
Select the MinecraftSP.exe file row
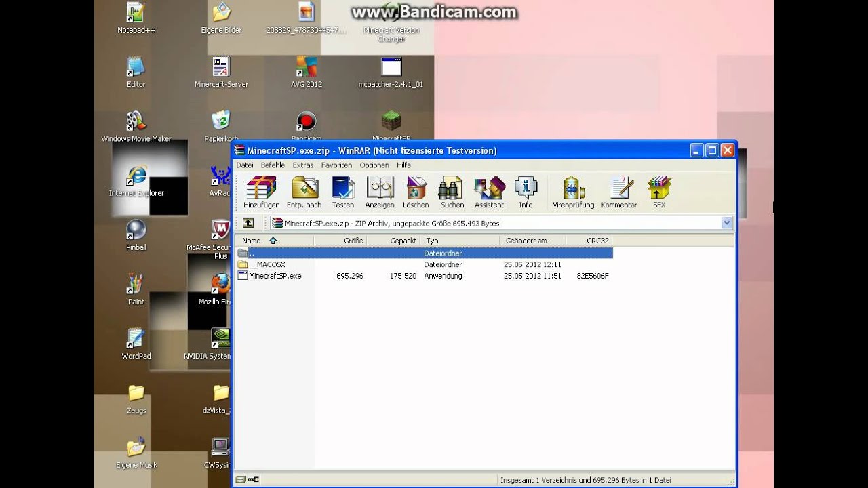(425, 276)
